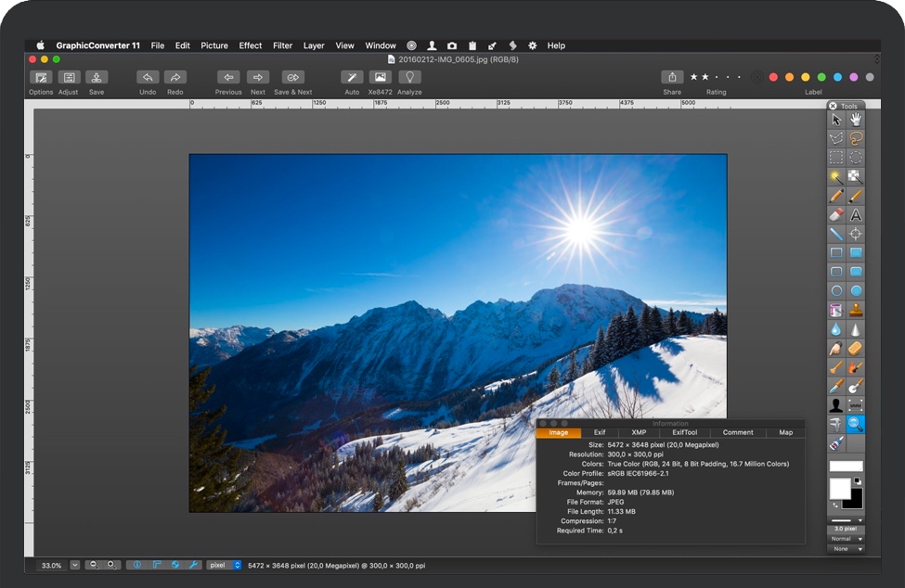Open the zoom percentage dropdown
905x588 pixels.
pos(75,566)
